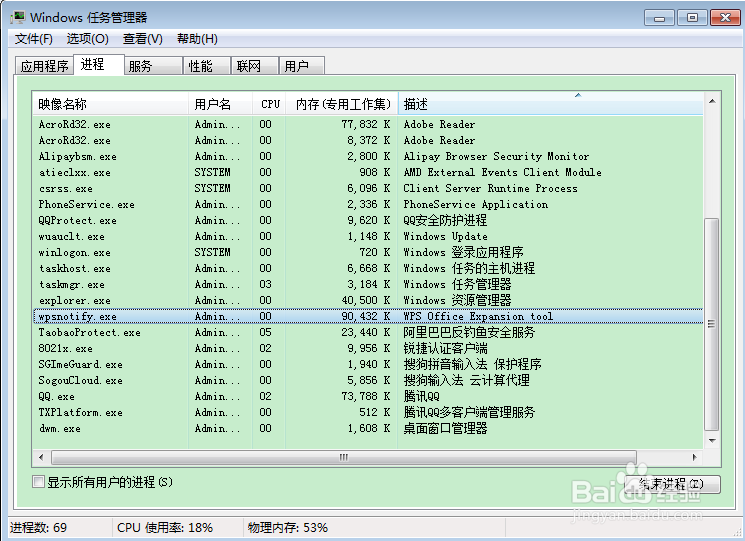Sort by 内存(专用工作集) column header
The width and height of the screenshot is (745, 541).
(x=342, y=104)
